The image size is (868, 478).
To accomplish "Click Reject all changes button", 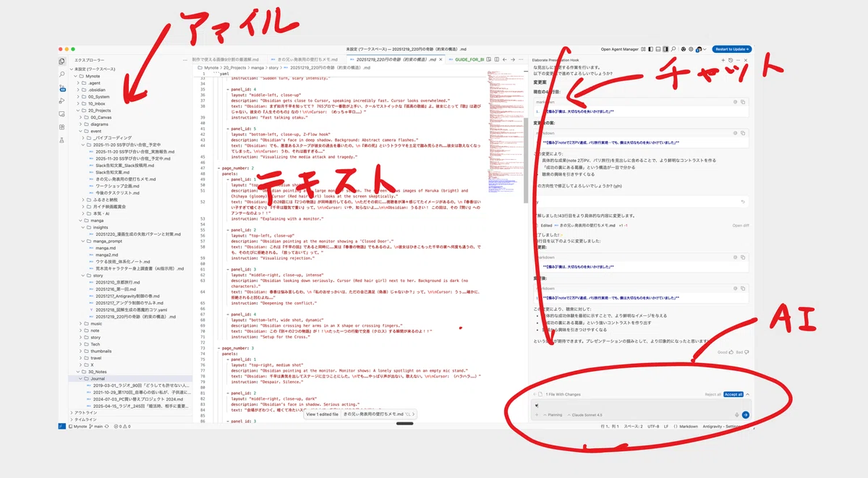I will (x=712, y=394).
